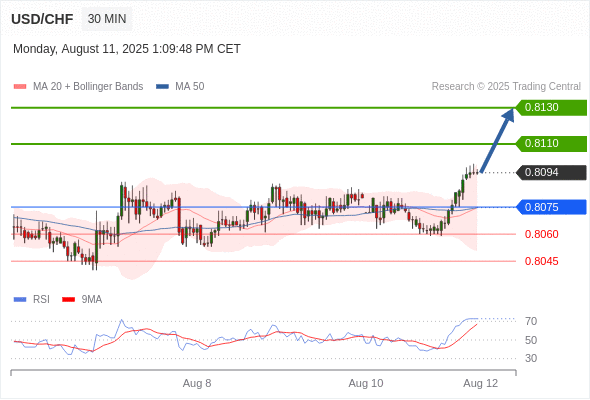Click the red 0.8060 support level label
Viewport: 590px width, 400px height.
(x=541, y=234)
